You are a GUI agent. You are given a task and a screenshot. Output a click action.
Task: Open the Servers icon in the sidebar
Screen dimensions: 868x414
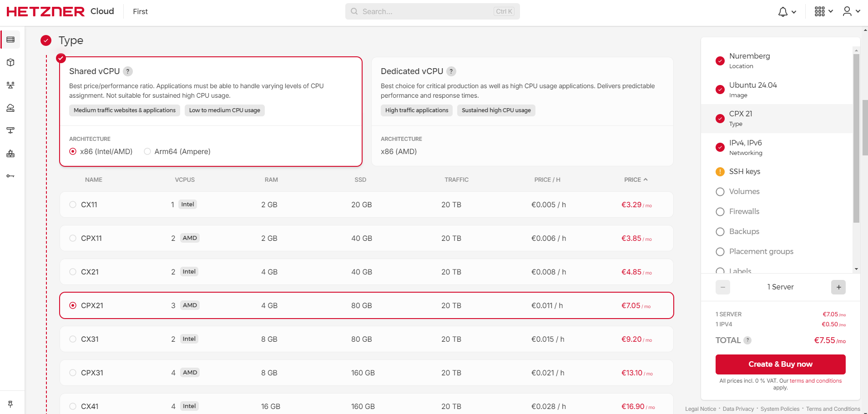pyautogui.click(x=10, y=40)
